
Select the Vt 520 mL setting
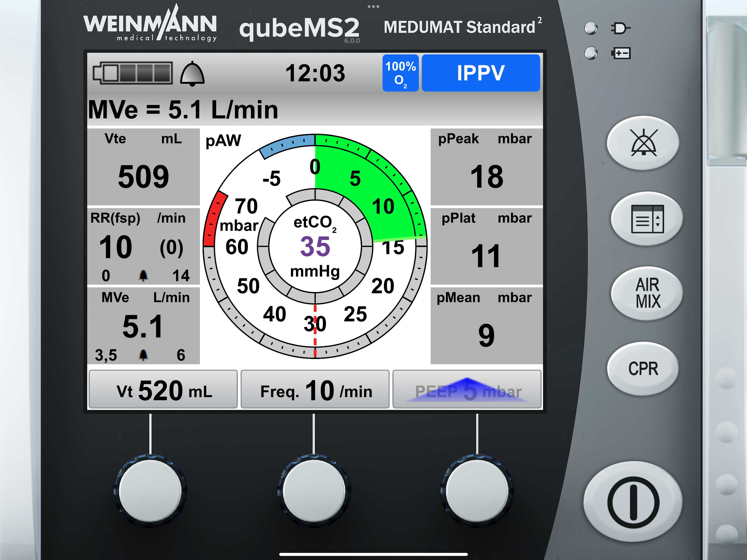click(163, 389)
